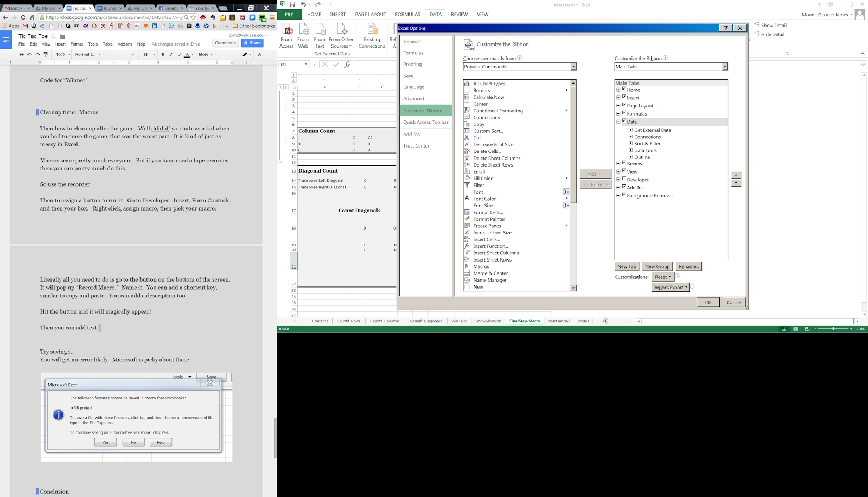Select Quick Access Toolbar in options sidebar

click(x=425, y=122)
